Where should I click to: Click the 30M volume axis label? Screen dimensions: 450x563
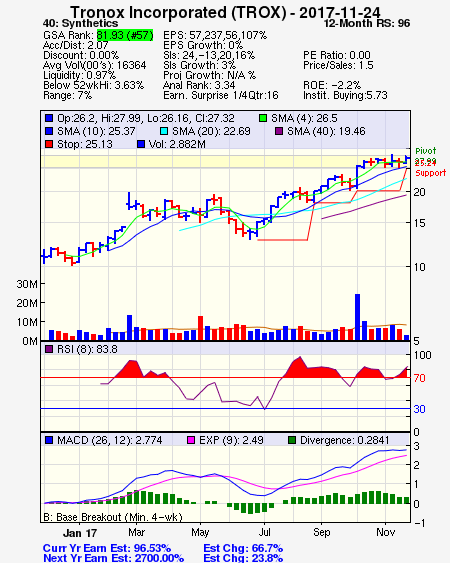pyautogui.click(x=27, y=284)
